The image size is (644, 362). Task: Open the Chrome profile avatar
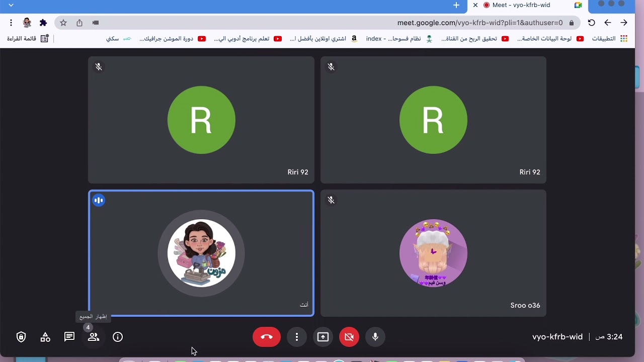pos(27,23)
